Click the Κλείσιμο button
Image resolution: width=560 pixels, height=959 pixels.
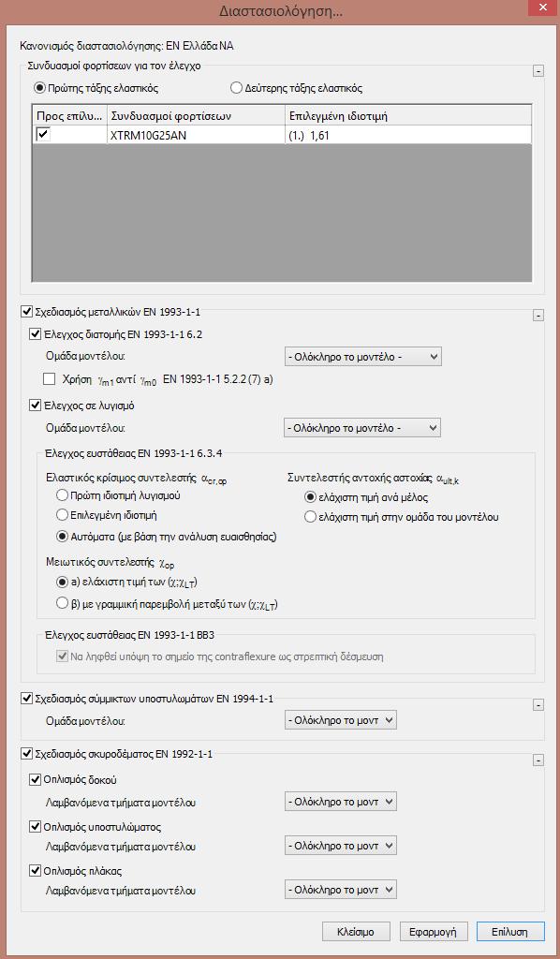pyautogui.click(x=356, y=932)
